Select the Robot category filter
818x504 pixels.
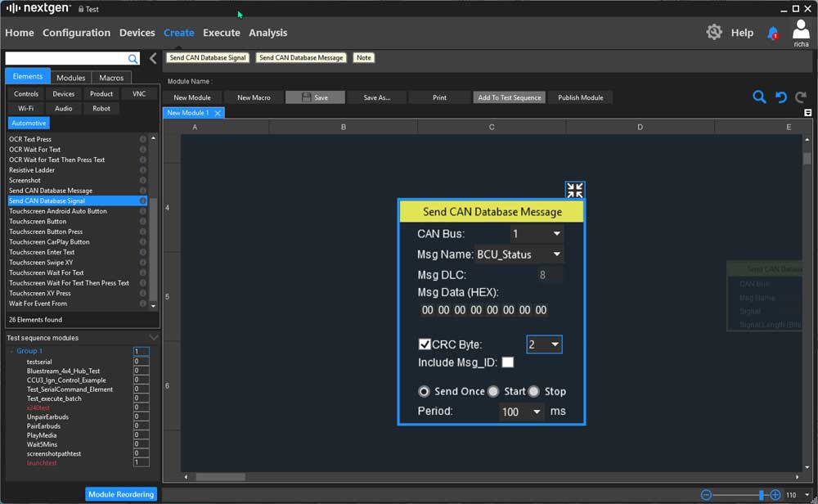(x=101, y=109)
